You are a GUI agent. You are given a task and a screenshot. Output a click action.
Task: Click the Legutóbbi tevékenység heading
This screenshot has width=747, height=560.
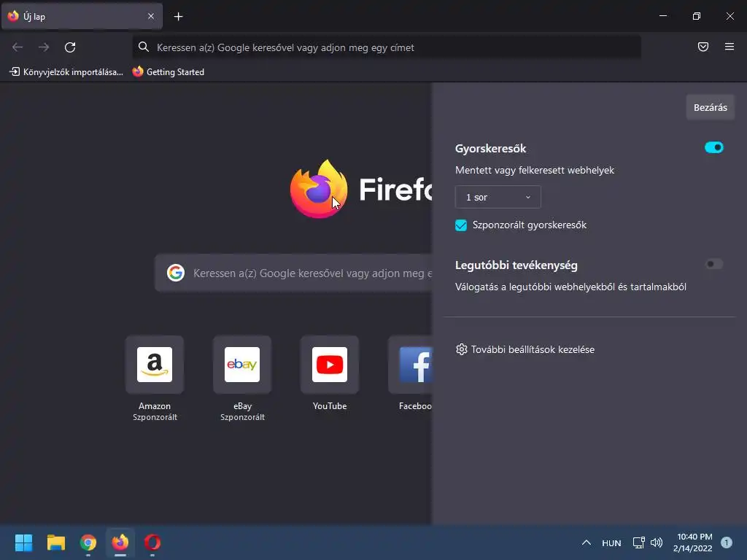pos(516,265)
